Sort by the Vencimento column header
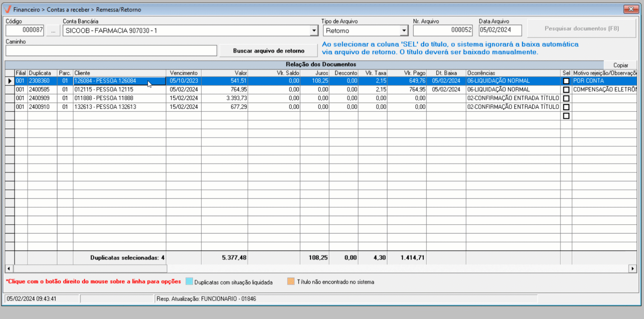Image resolution: width=644 pixels, height=319 pixels. [x=184, y=73]
